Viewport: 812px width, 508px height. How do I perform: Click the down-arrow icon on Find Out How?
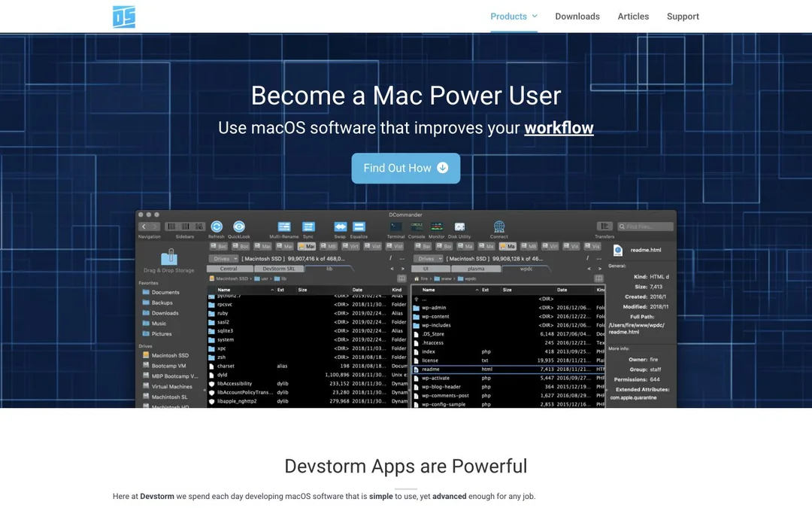click(442, 167)
